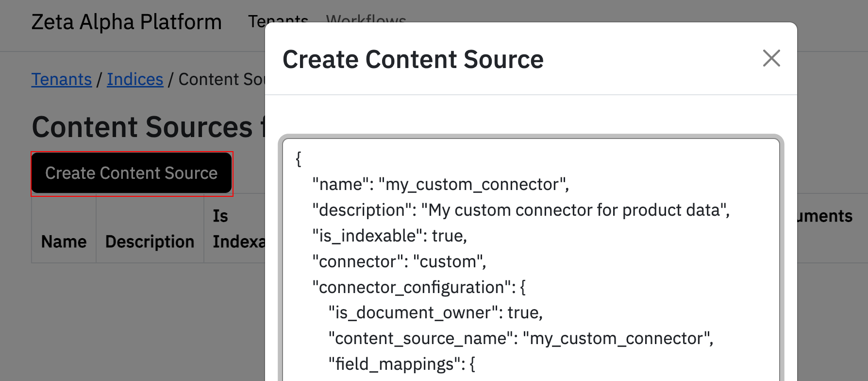The height and width of the screenshot is (381, 868).
Task: Close the Create Content Source dialog
Action: point(771,58)
